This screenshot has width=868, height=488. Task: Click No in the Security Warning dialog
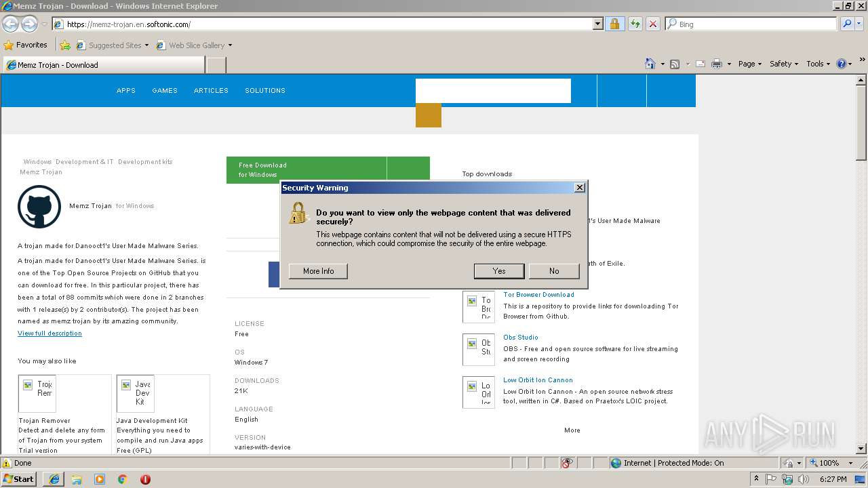click(x=554, y=271)
